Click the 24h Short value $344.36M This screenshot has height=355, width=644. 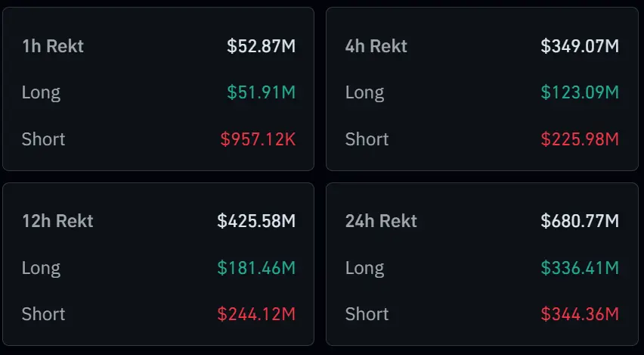pos(580,314)
